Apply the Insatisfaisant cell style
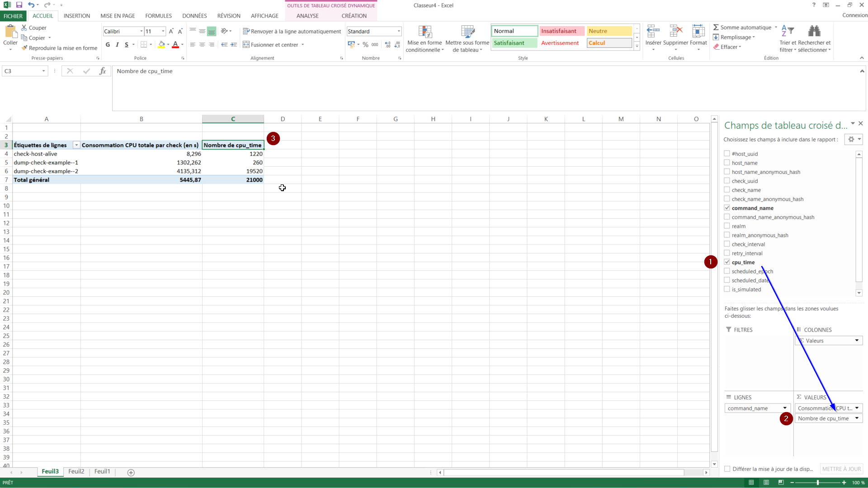The width and height of the screenshot is (868, 488). click(x=561, y=31)
